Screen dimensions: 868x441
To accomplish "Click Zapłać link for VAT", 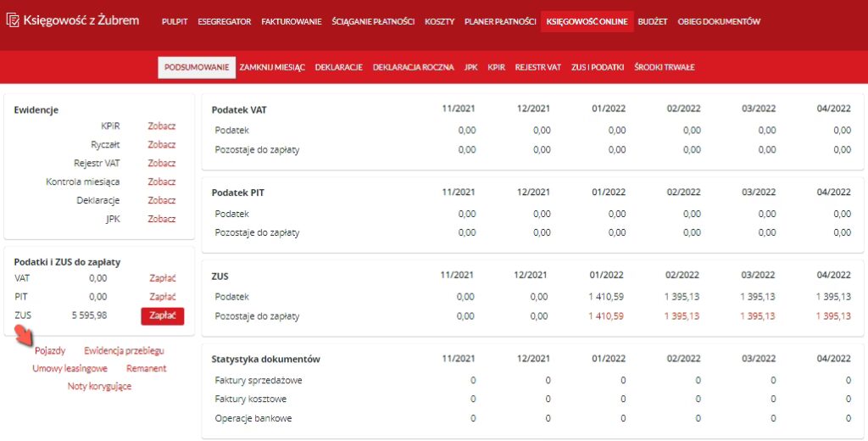I will pyautogui.click(x=162, y=278).
